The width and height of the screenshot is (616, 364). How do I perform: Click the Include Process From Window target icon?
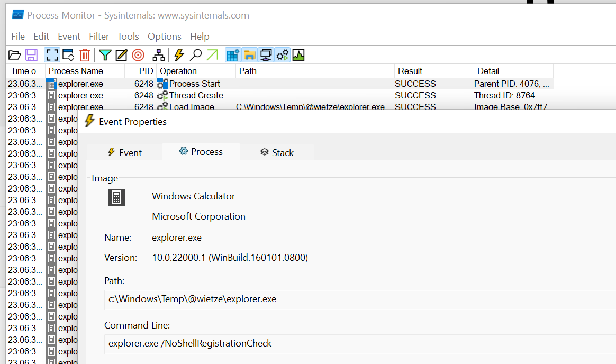coord(138,55)
